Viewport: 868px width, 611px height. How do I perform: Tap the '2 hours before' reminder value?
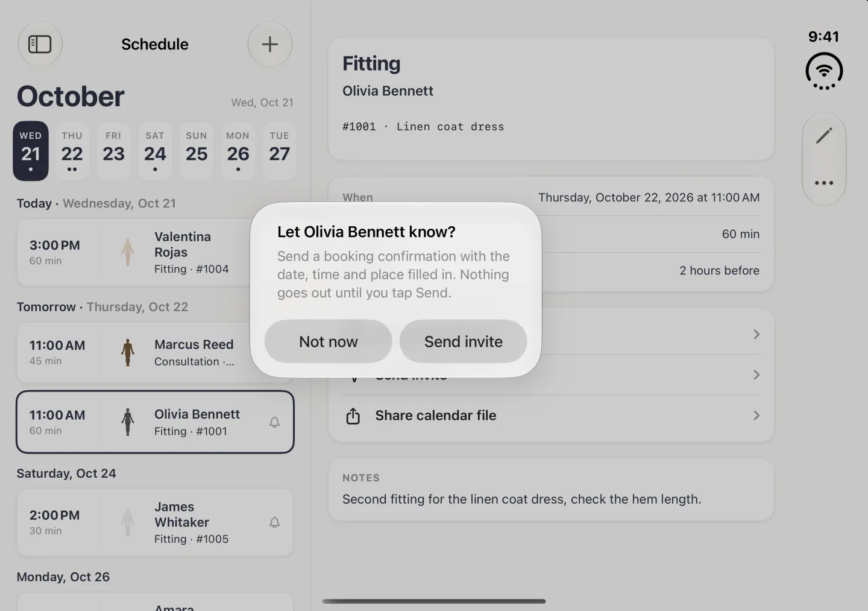coord(719,271)
